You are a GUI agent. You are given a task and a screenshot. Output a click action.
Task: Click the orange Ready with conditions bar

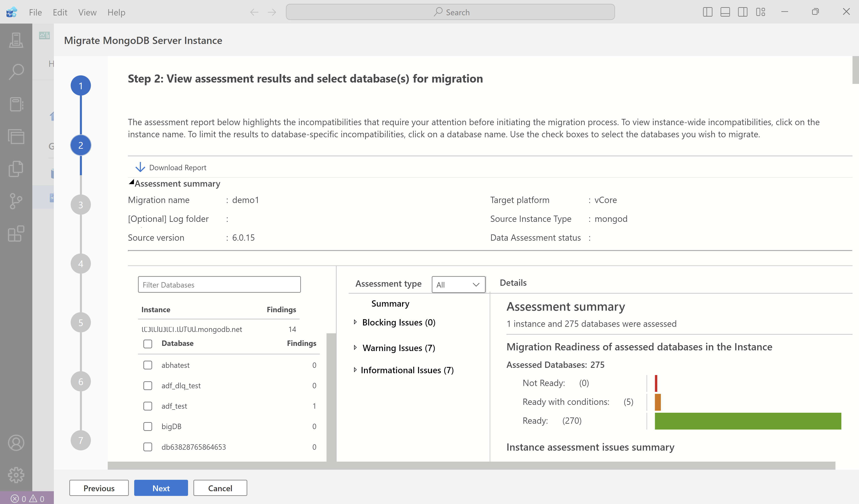(657, 402)
